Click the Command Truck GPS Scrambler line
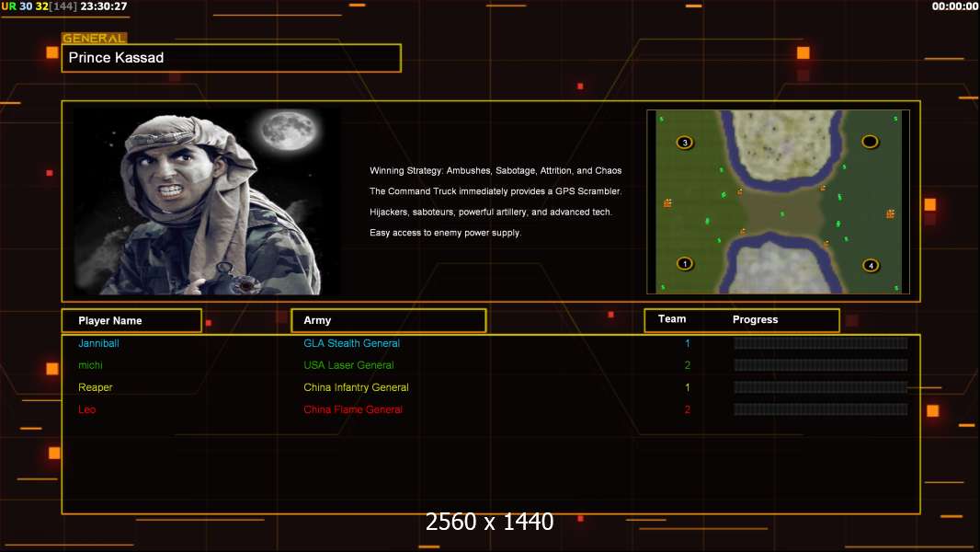 pyautogui.click(x=495, y=191)
